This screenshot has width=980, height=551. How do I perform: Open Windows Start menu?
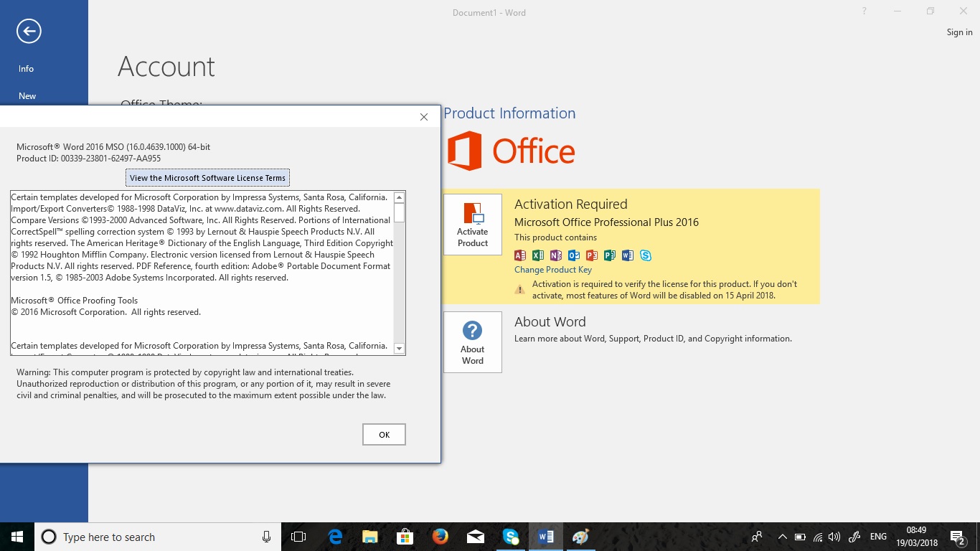click(x=17, y=537)
